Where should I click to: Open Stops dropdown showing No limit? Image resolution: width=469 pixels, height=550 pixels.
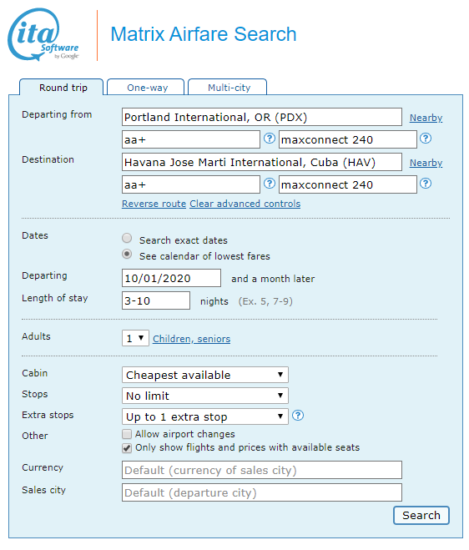click(205, 396)
